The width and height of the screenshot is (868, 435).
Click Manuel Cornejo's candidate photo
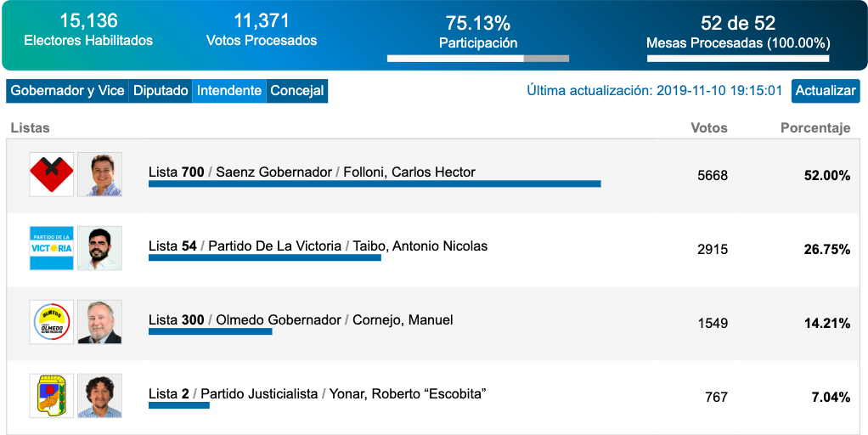tap(99, 322)
